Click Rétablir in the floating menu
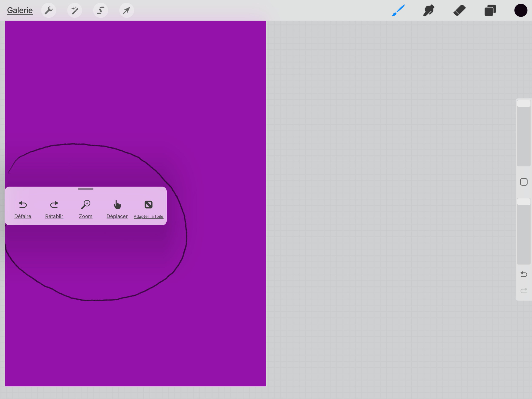532x399 pixels. point(54,209)
